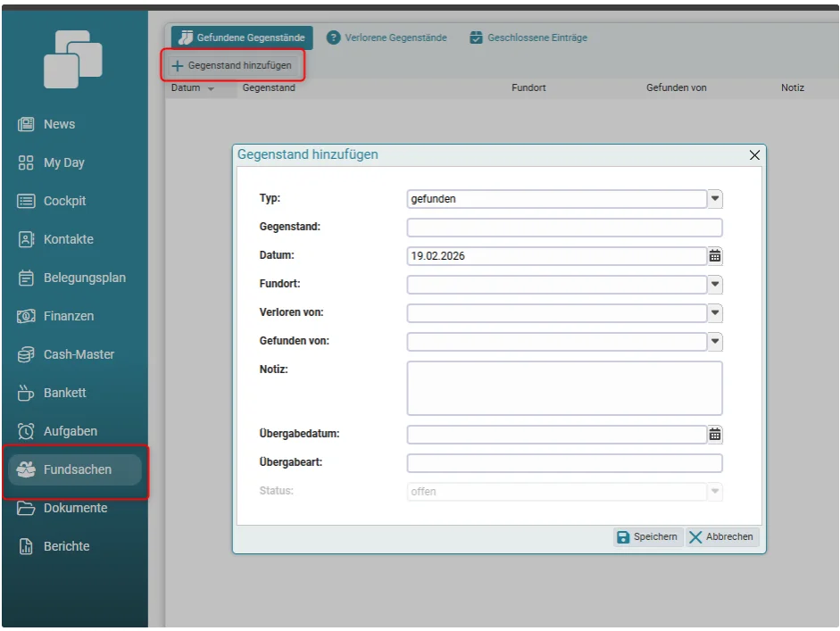Click Gegenstand hinzufügen button

[x=232, y=66]
